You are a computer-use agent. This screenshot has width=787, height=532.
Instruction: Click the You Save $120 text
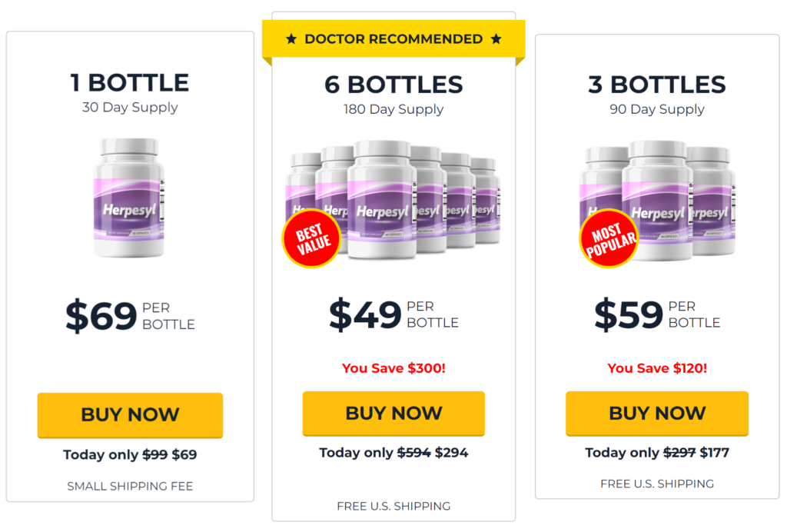657,368
